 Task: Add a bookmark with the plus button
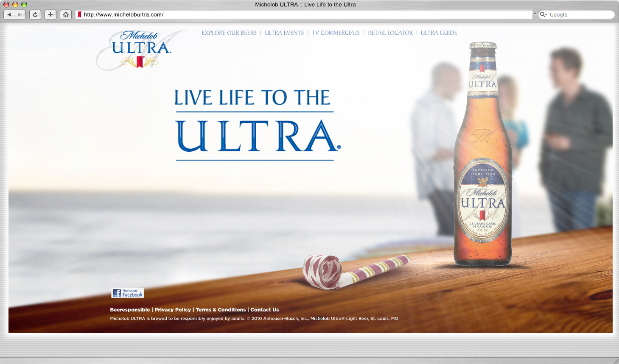(x=50, y=14)
